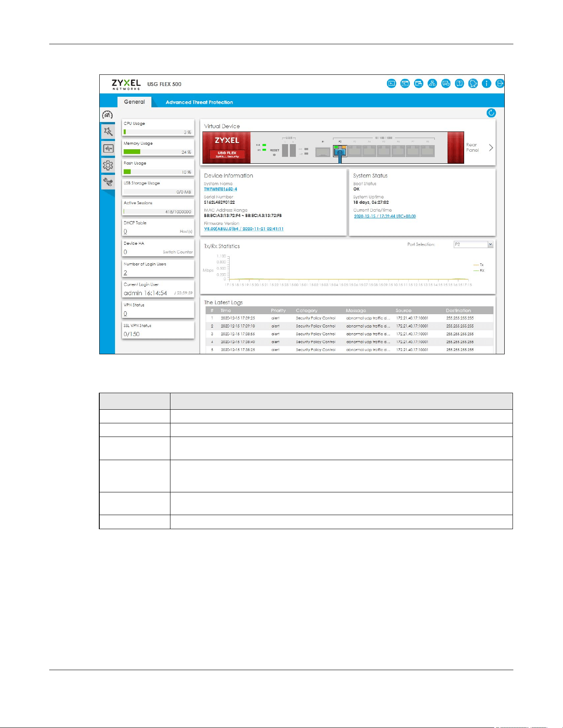This screenshot has width=563, height=728.
Task: Select log row 4 at 17:38:40
Action: click(x=349, y=342)
